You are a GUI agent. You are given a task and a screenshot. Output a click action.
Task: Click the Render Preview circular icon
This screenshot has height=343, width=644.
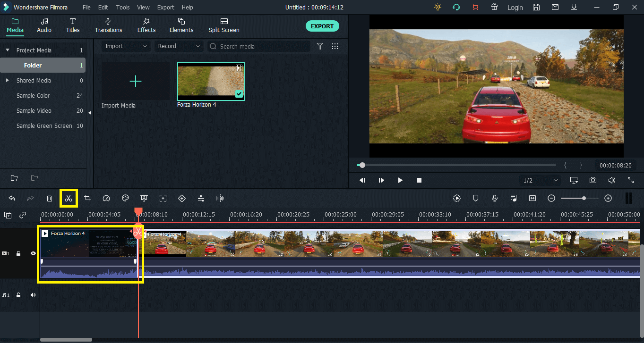click(x=457, y=198)
